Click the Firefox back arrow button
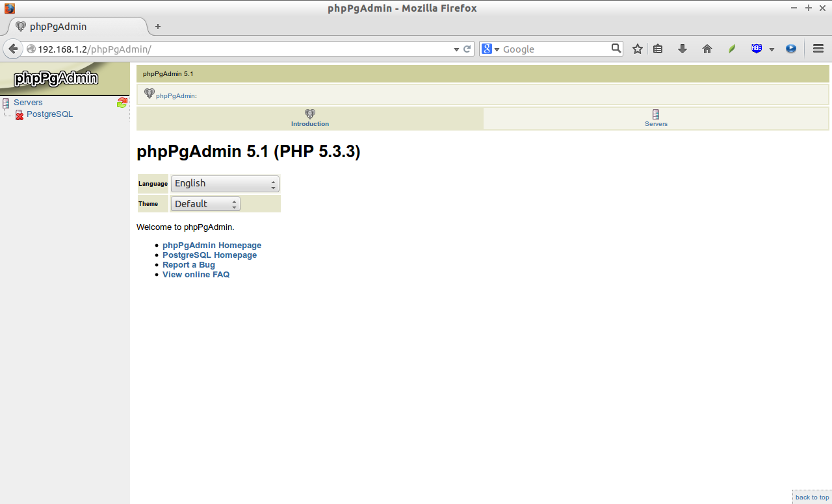This screenshot has width=832, height=504. pyautogui.click(x=13, y=49)
